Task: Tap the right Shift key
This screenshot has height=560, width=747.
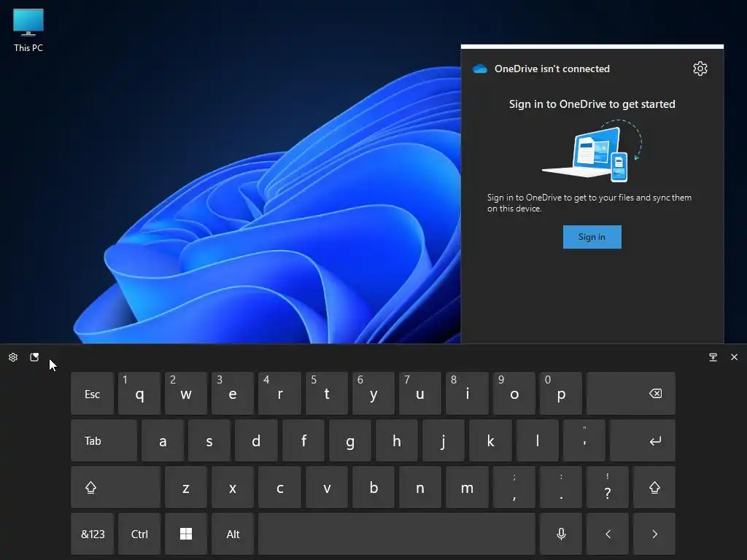Action: [x=654, y=487]
